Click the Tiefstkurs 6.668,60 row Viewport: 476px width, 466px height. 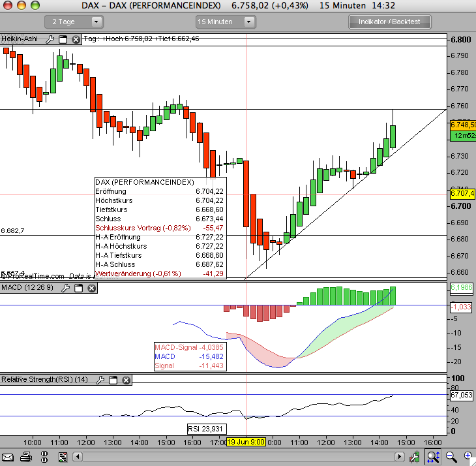pyautogui.click(x=159, y=210)
